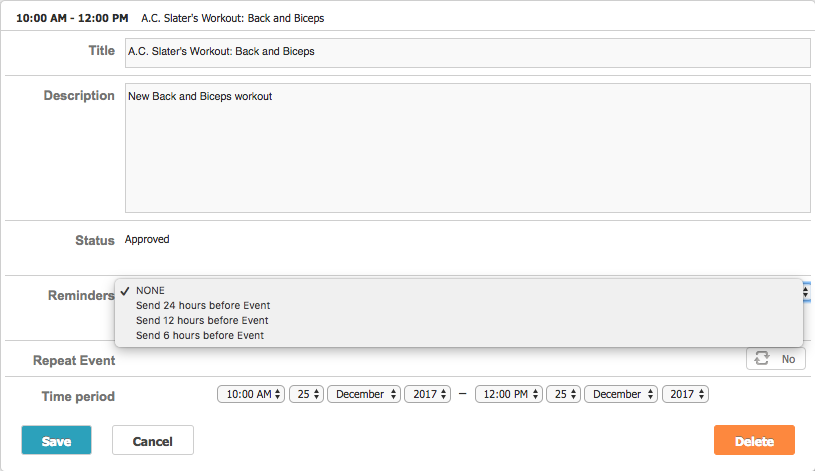The width and height of the screenshot is (815, 471).
Task: Open the end time 12:00 PM dropdown
Action: pos(508,394)
